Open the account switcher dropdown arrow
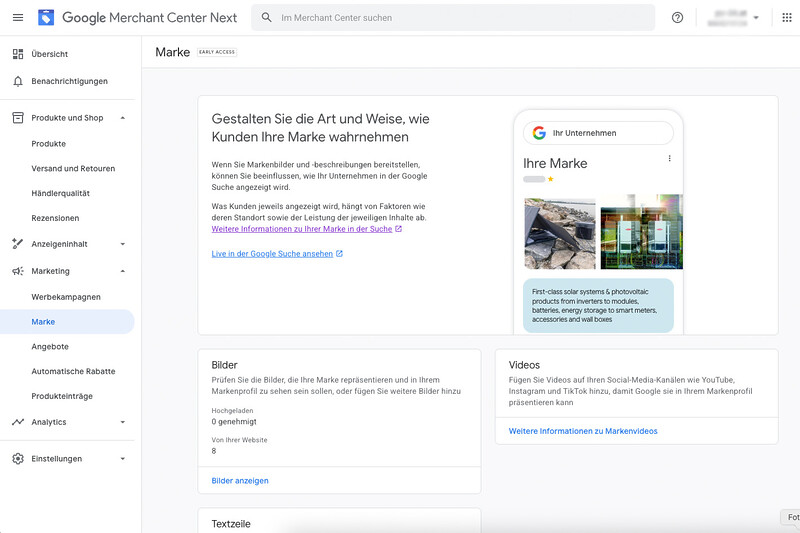Image resolution: width=800 pixels, height=533 pixels. coord(756,18)
